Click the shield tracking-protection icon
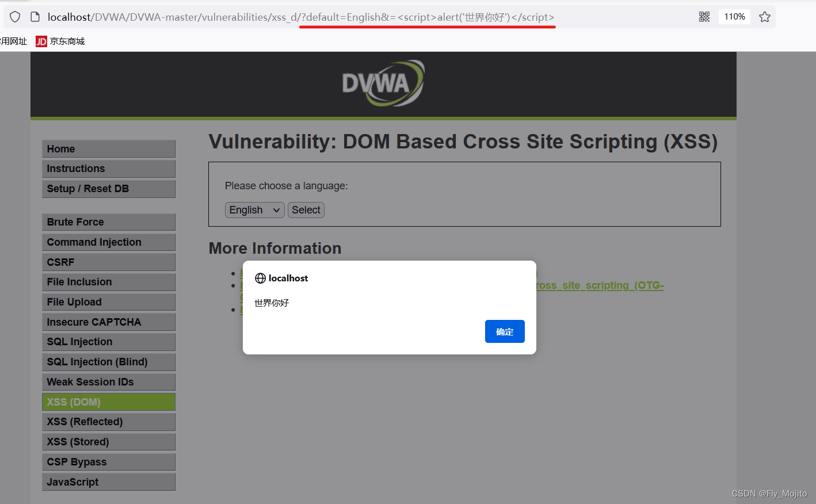 point(15,17)
